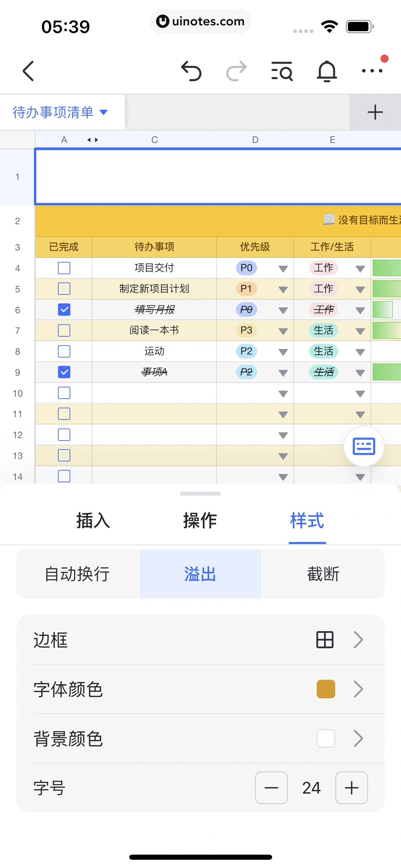This screenshot has width=401, height=868.
Task: Tap the yellow font color swatch
Action: (x=326, y=689)
